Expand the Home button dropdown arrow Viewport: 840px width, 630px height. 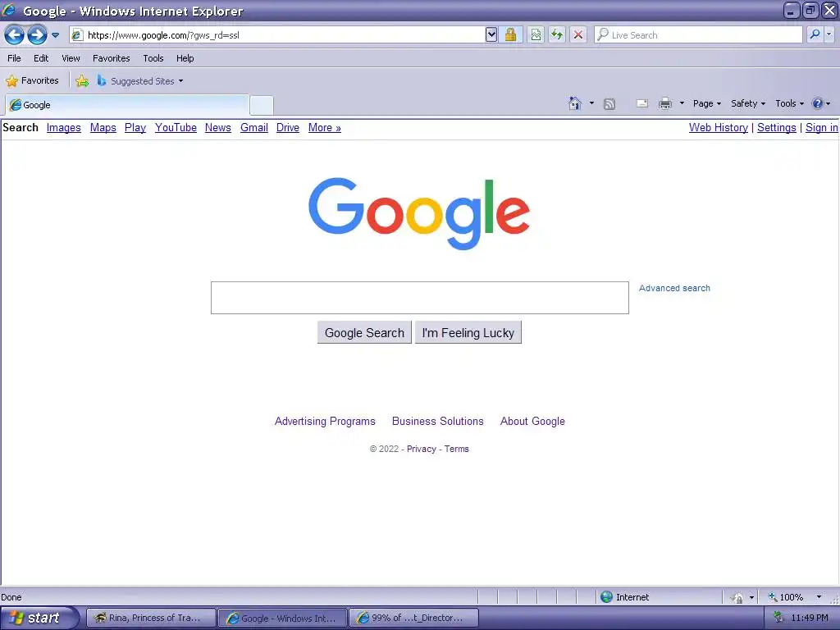pyautogui.click(x=591, y=103)
